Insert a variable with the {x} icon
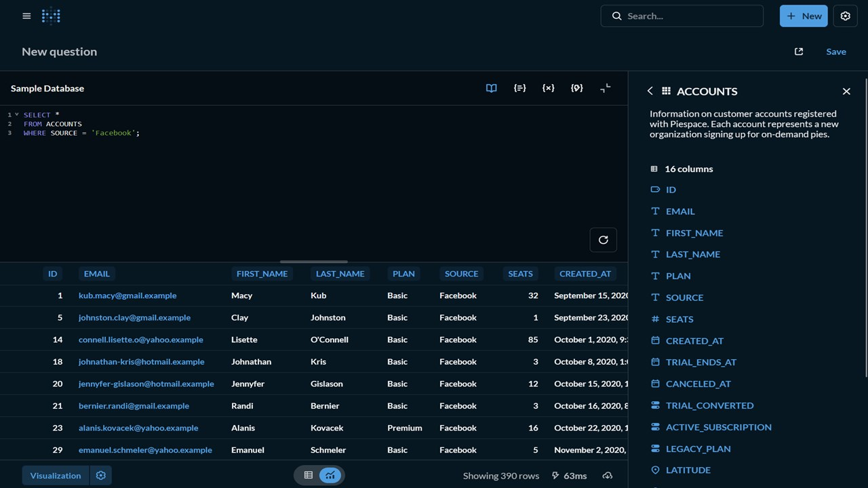Image resolution: width=868 pixels, height=488 pixels. point(549,88)
